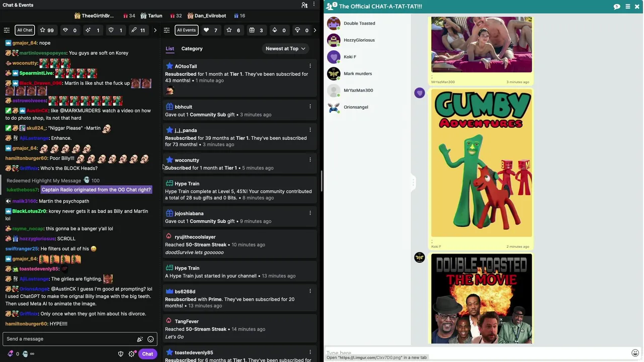
Task: Click the TheeGirthBr... top gifter name
Action: (x=98, y=16)
